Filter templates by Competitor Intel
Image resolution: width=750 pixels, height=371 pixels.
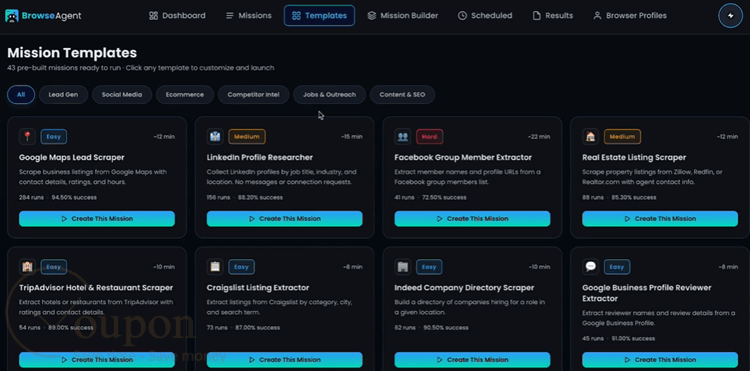coord(254,95)
